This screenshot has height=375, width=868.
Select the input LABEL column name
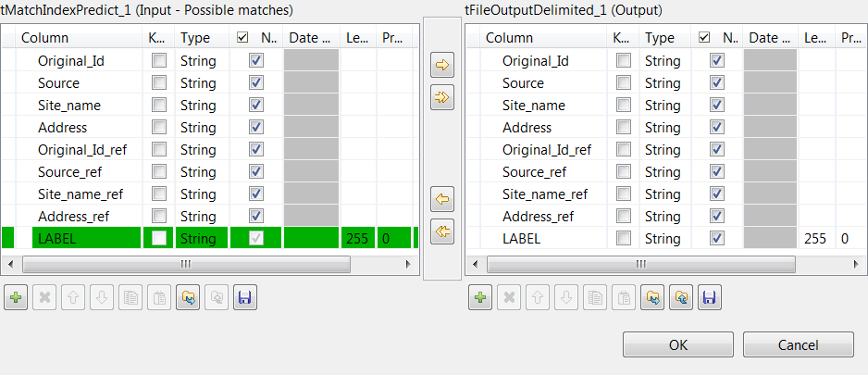[x=57, y=238]
